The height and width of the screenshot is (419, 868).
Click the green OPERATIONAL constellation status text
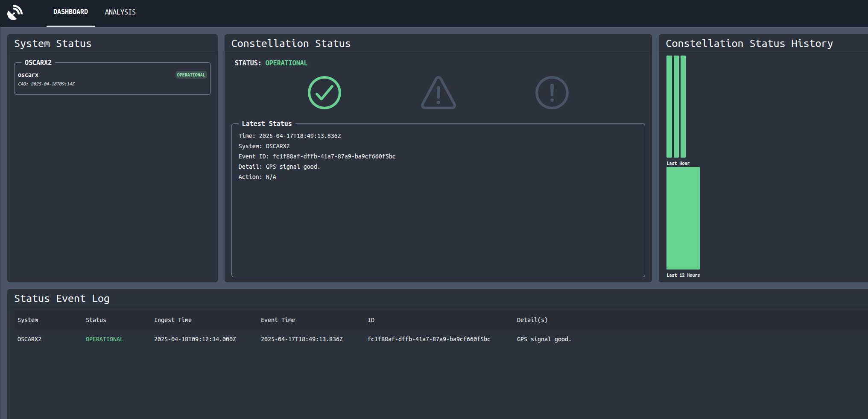[x=286, y=63]
